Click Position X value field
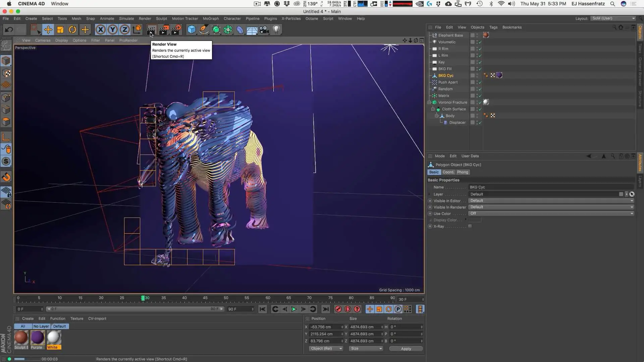The width and height of the screenshot is (644, 362). click(325, 327)
